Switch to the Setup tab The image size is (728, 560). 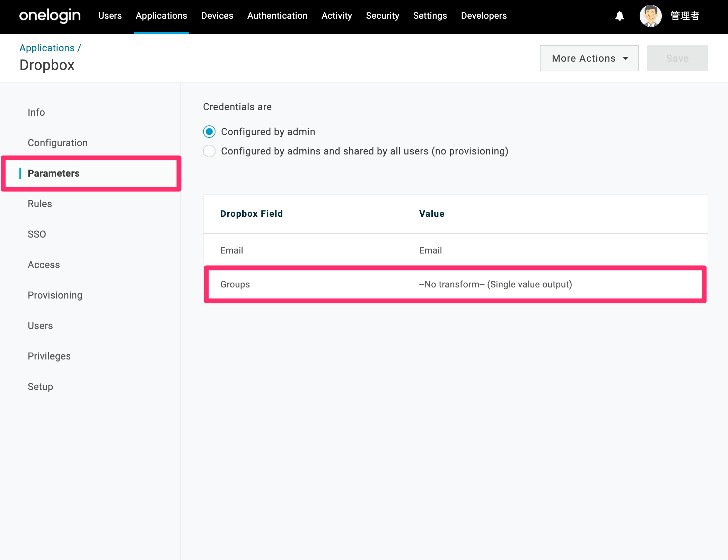pos(41,386)
